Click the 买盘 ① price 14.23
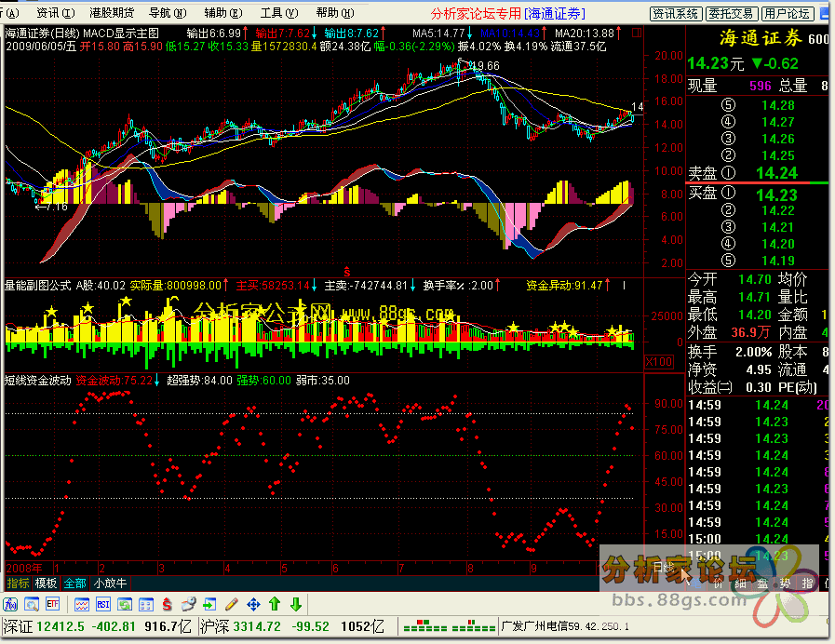 777,195
